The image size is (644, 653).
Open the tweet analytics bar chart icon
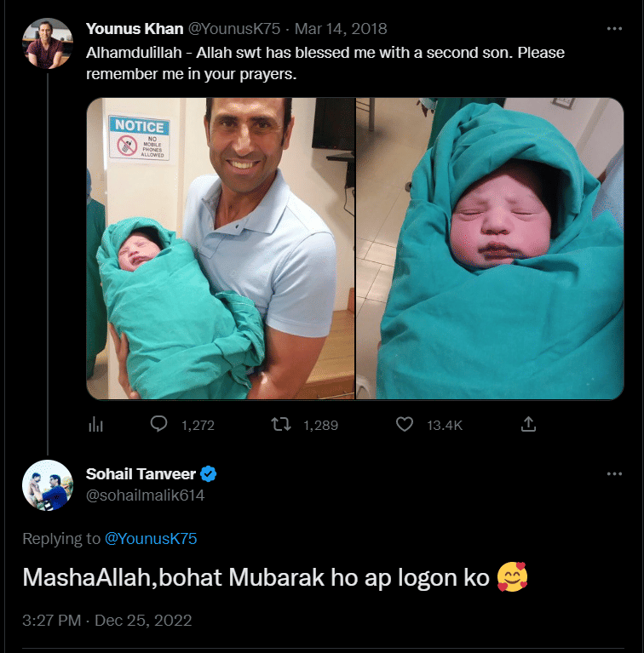tap(95, 424)
